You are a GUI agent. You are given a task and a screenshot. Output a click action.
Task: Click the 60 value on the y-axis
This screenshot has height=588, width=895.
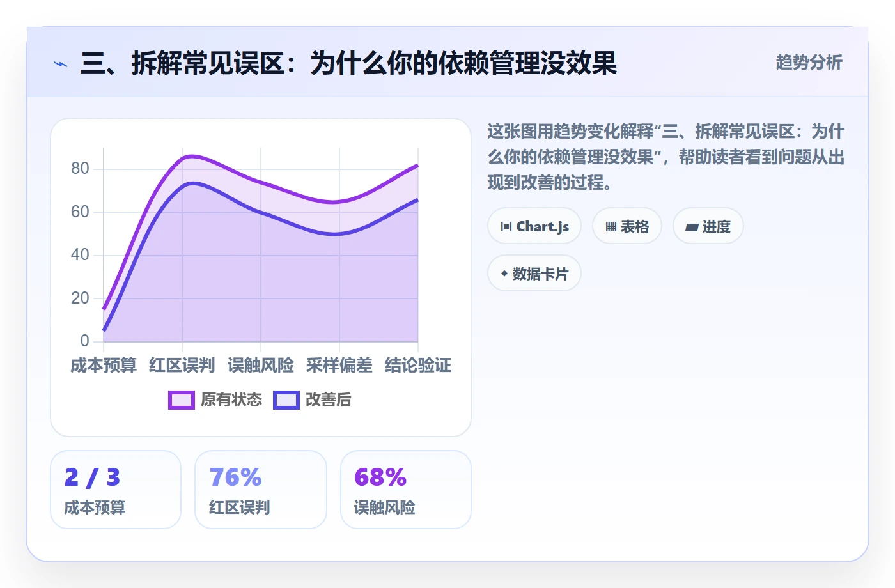[x=80, y=212]
